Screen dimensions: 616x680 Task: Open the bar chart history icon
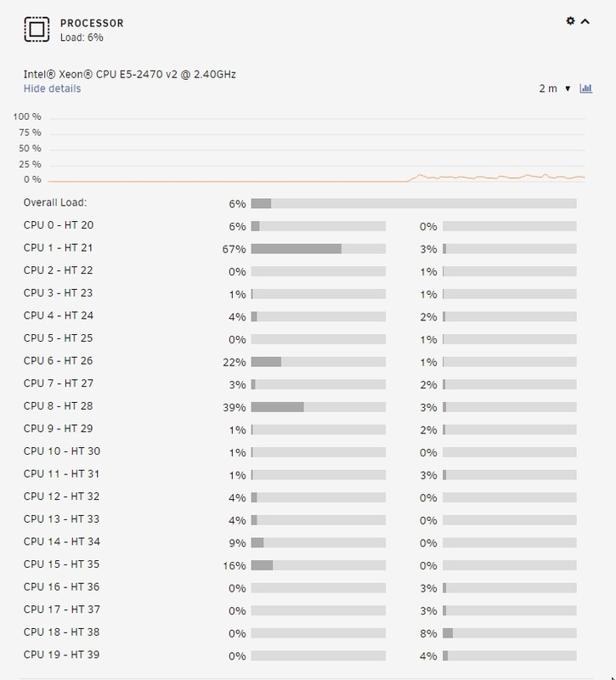(585, 88)
